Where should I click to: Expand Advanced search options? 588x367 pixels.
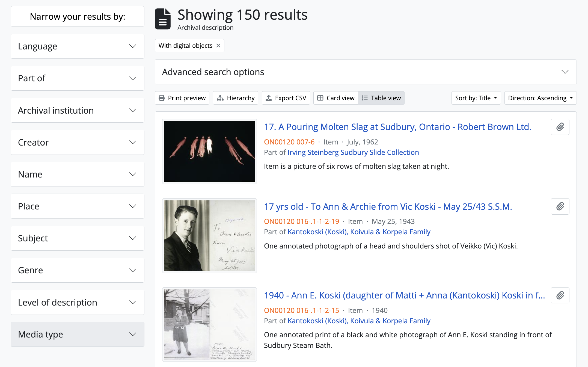pyautogui.click(x=366, y=72)
